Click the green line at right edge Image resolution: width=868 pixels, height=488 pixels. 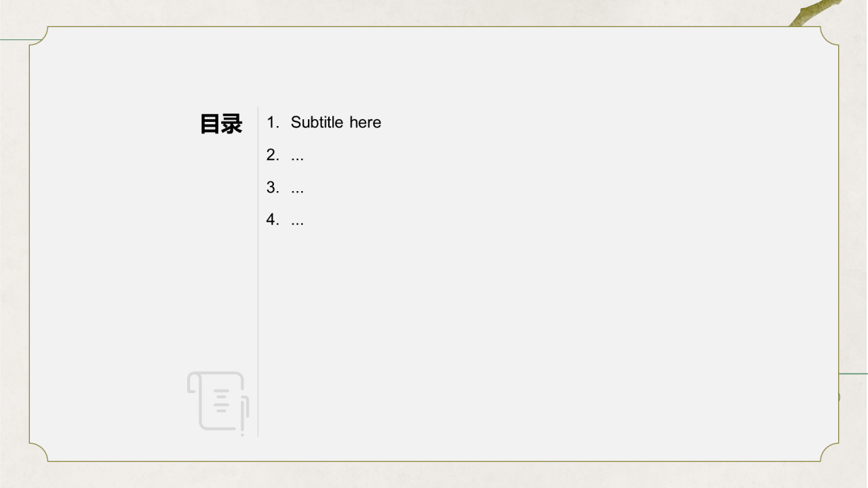[854, 373]
